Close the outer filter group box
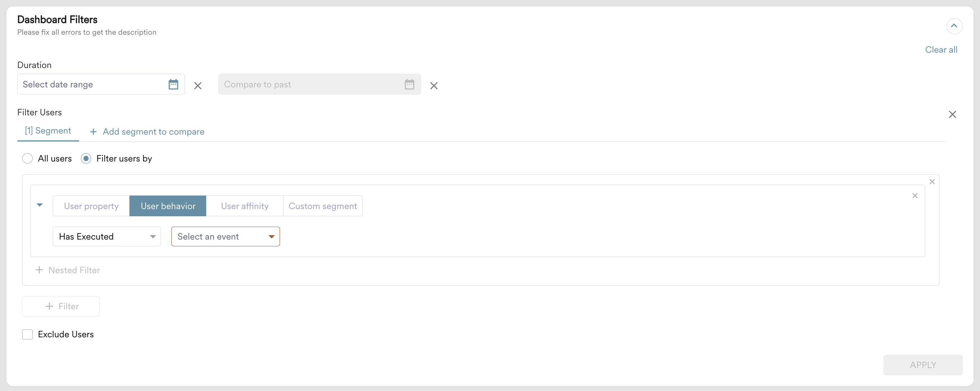Screen dimensions: 980x391 click(932, 182)
